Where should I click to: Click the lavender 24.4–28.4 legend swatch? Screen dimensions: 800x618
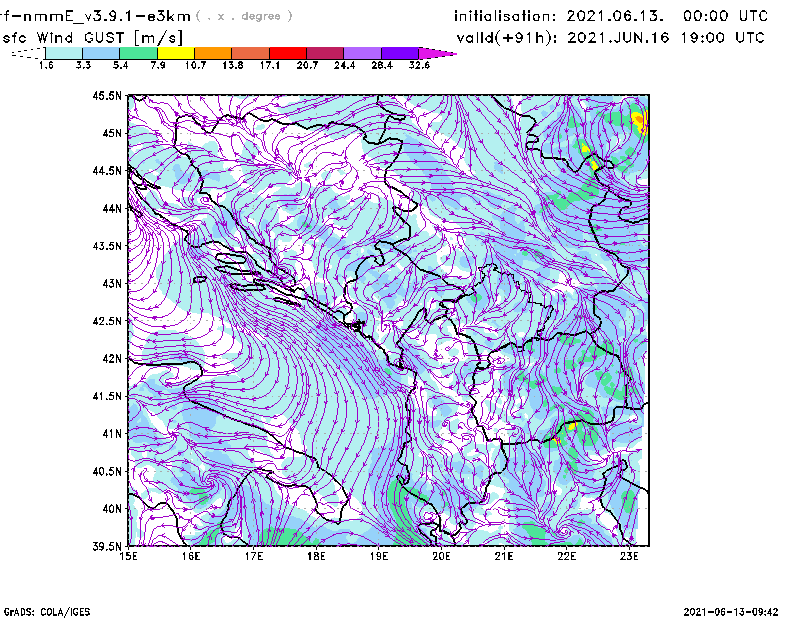(362, 53)
